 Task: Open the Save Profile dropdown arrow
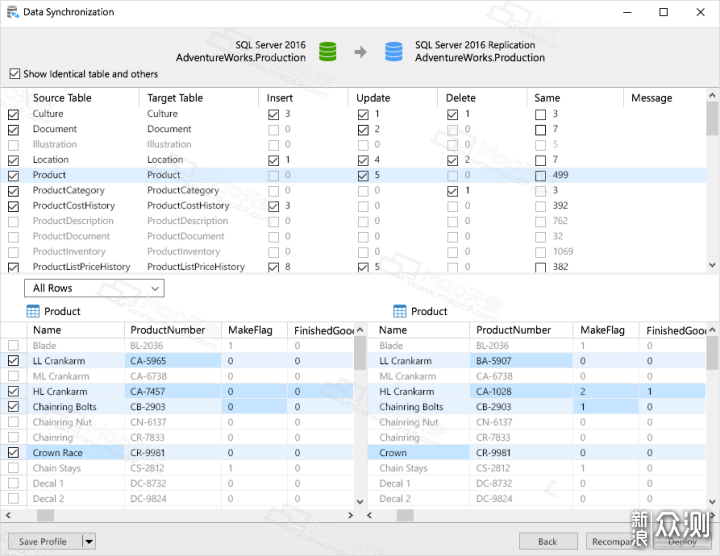pyautogui.click(x=89, y=541)
